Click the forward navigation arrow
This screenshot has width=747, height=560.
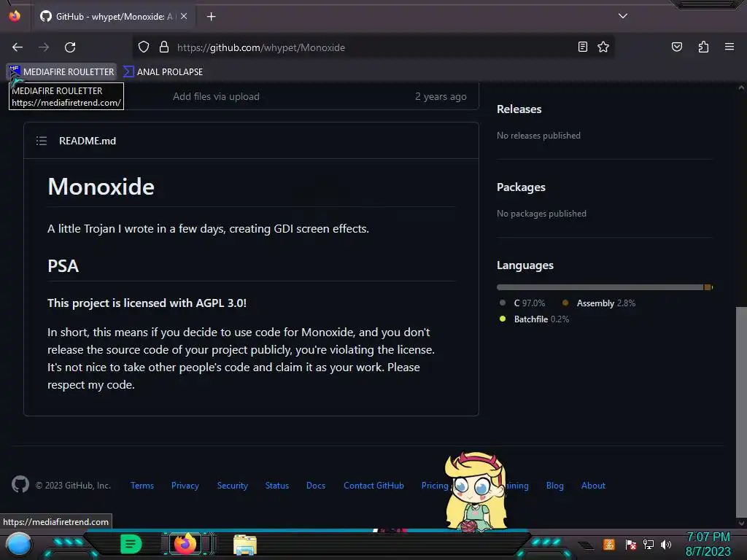tap(44, 47)
